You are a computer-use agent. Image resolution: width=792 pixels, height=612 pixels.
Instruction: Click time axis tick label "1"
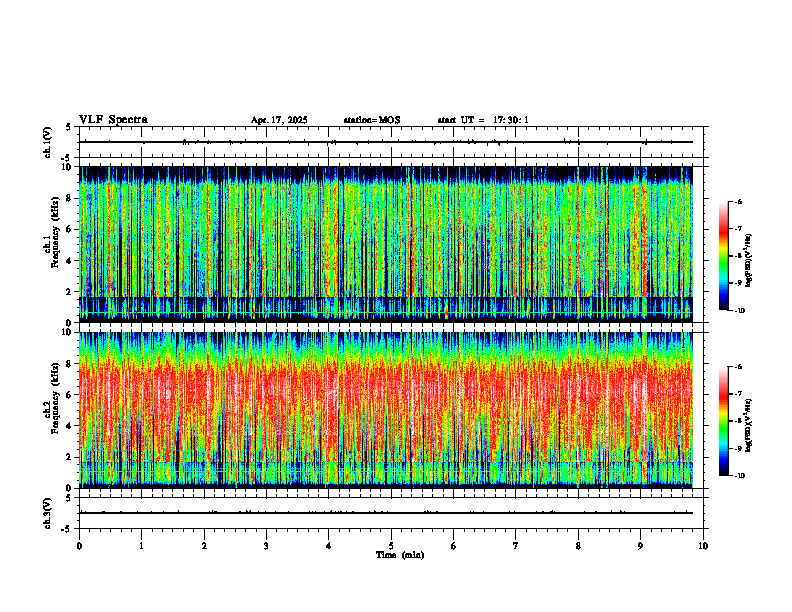pyautogui.click(x=141, y=546)
